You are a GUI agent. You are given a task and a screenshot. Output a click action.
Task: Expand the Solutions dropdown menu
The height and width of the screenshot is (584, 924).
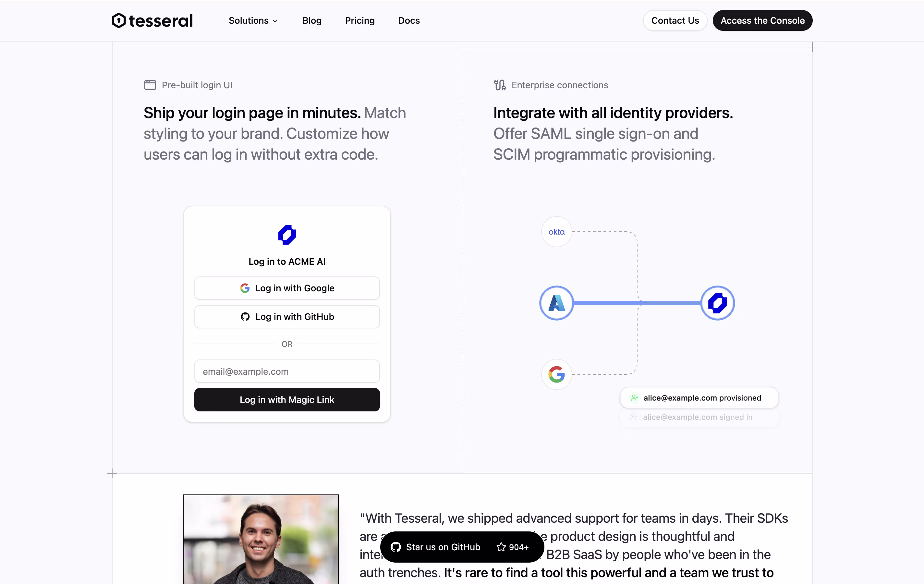point(253,20)
